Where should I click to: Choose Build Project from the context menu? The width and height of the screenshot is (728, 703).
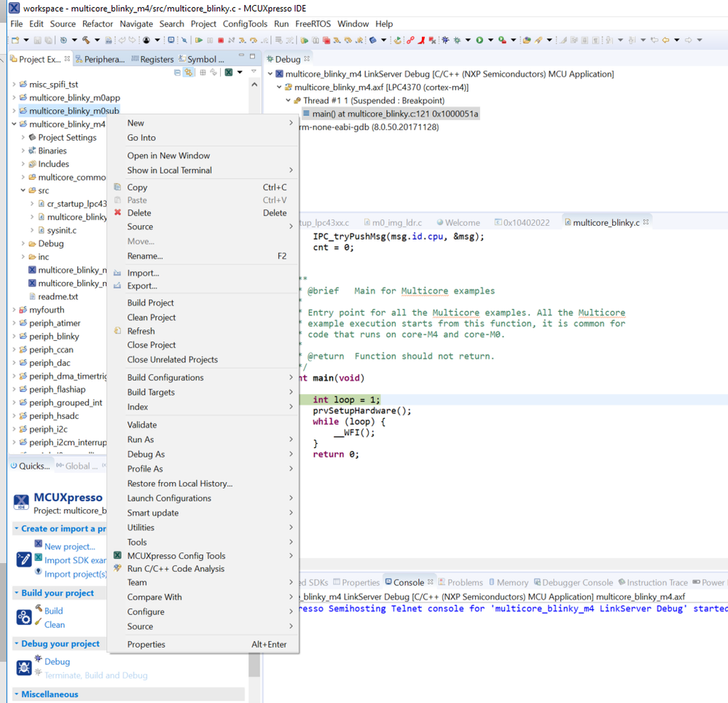(x=150, y=303)
